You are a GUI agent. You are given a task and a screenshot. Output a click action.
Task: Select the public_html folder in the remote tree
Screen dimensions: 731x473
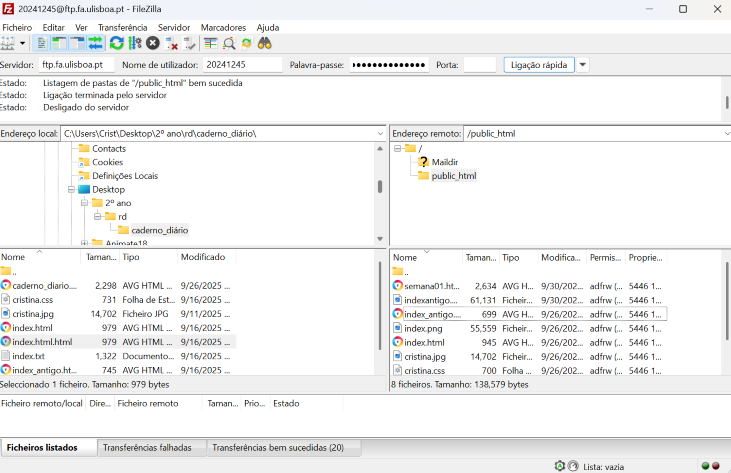pyautogui.click(x=453, y=176)
